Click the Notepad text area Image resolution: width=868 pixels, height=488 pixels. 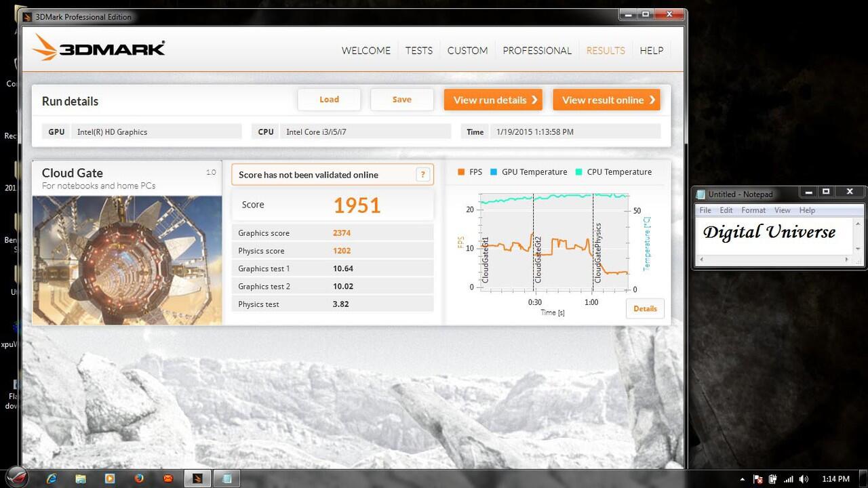pyautogui.click(x=774, y=237)
